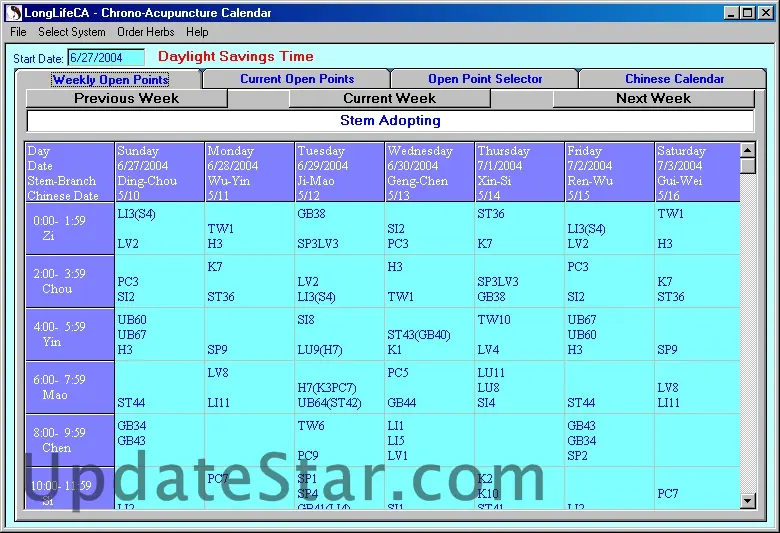Select the 4:00-5:59 Yin time row header
The height and width of the screenshot is (533, 780).
pyautogui.click(x=70, y=334)
